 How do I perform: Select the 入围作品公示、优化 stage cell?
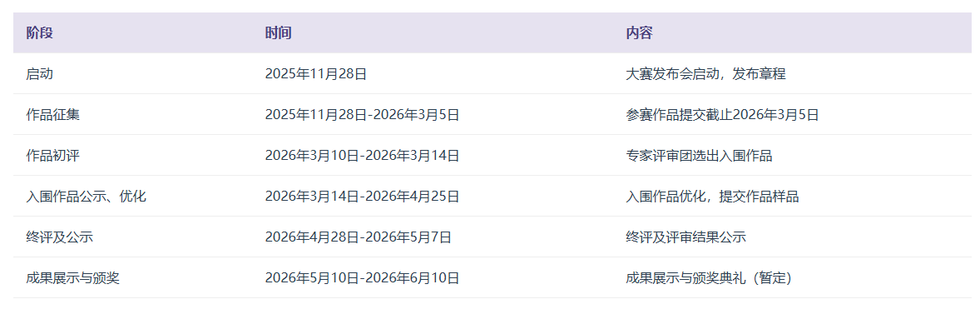(86, 197)
